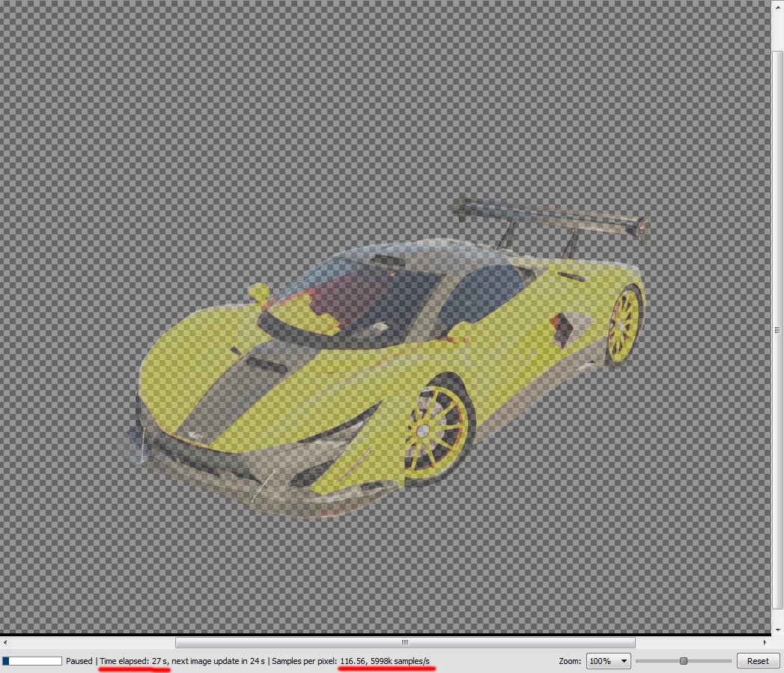Screen dimensions: 784x673
Task: Open the Zoom 100% dropdown
Action: tap(609, 661)
